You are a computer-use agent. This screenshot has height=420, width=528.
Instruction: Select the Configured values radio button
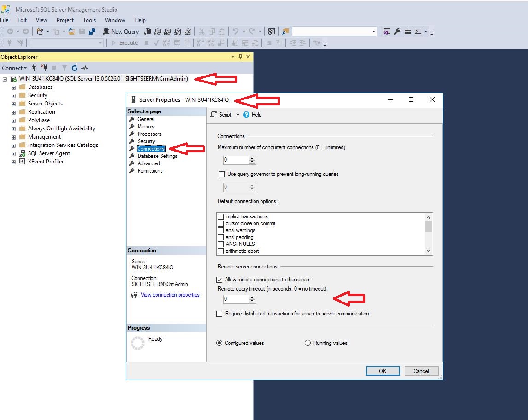pos(219,343)
